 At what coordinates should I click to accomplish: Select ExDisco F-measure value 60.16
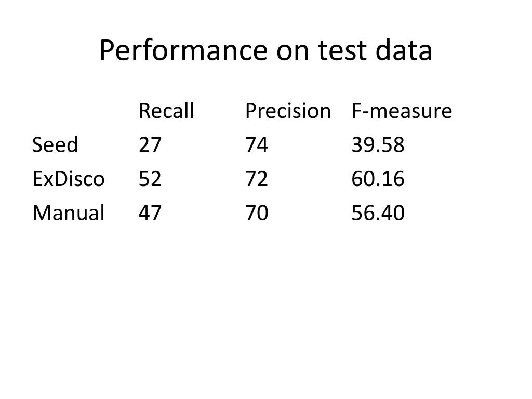click(378, 179)
